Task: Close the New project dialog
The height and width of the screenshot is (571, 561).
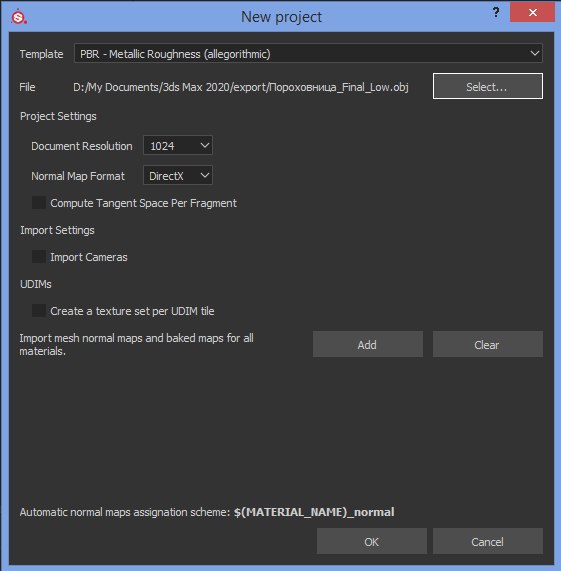Action: tap(532, 12)
